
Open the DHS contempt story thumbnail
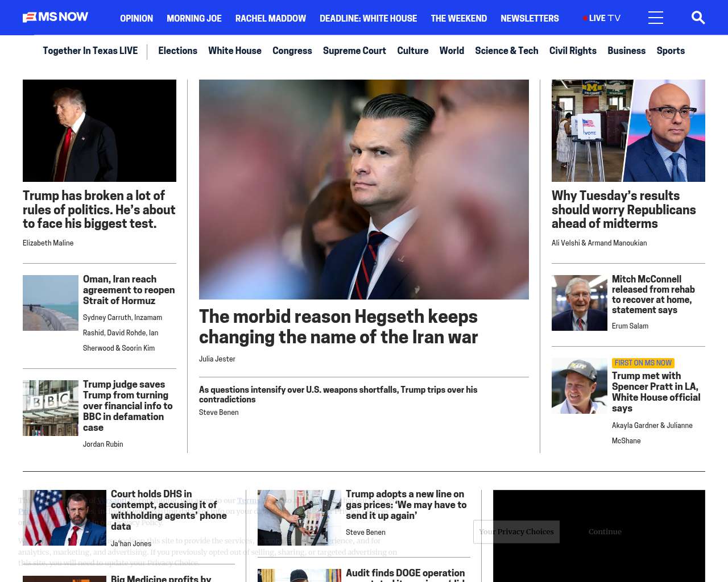(64, 518)
